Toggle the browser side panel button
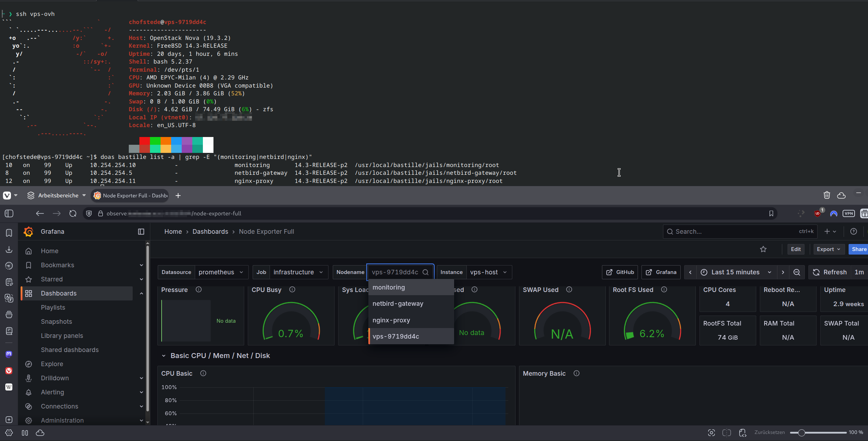868x441 pixels. tap(9, 214)
